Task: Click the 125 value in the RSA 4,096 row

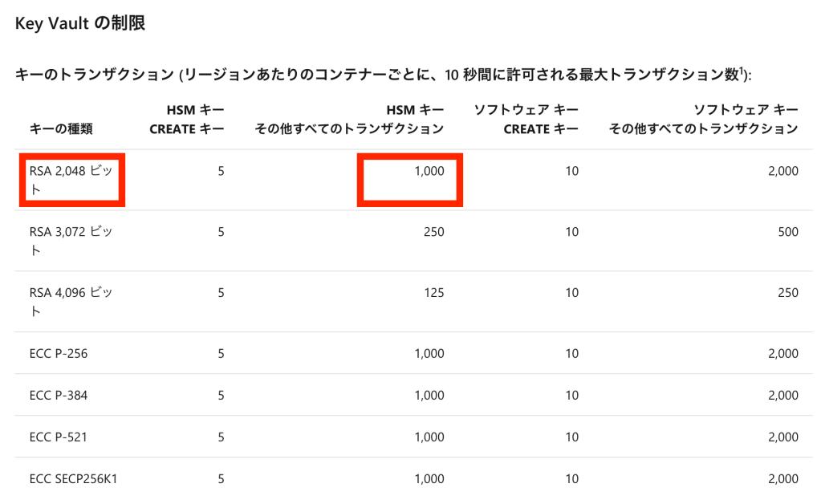Action: [x=433, y=293]
